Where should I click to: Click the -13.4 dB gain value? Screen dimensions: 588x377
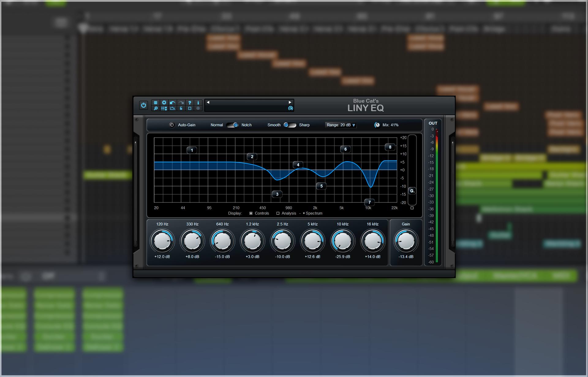pos(406,257)
